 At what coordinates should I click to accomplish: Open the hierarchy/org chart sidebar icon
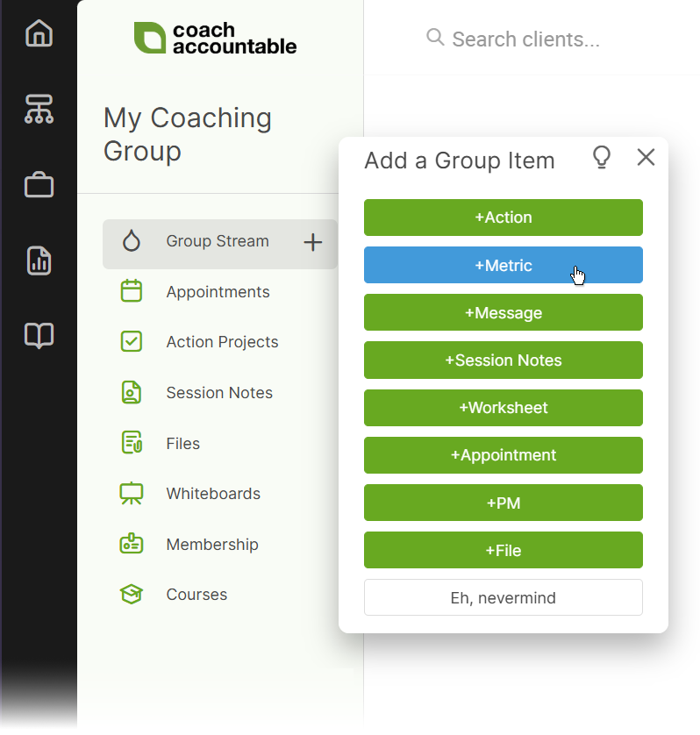[x=39, y=109]
